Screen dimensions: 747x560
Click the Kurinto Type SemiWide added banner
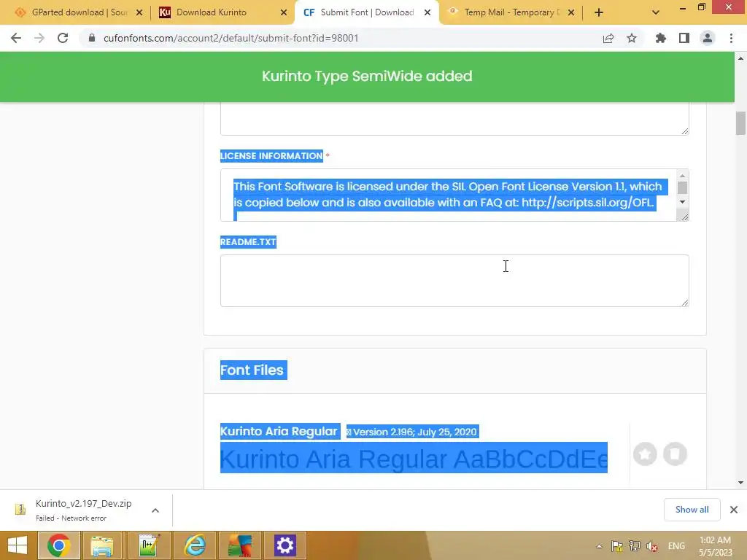click(x=367, y=76)
